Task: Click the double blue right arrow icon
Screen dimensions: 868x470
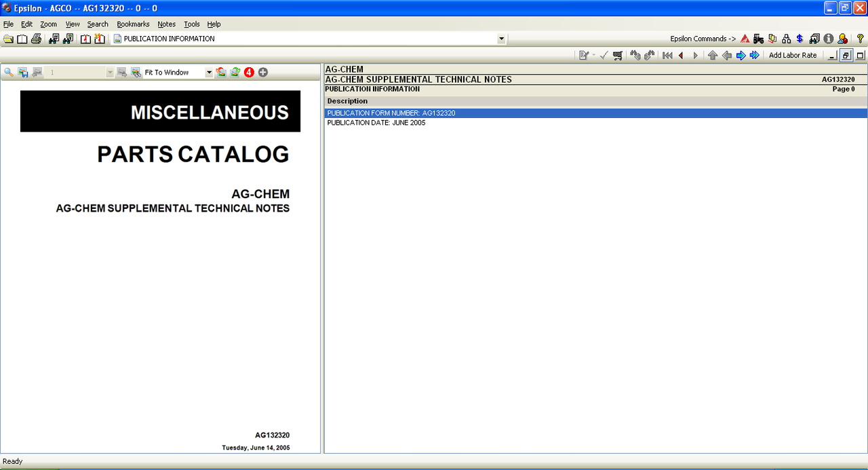Action: click(754, 56)
